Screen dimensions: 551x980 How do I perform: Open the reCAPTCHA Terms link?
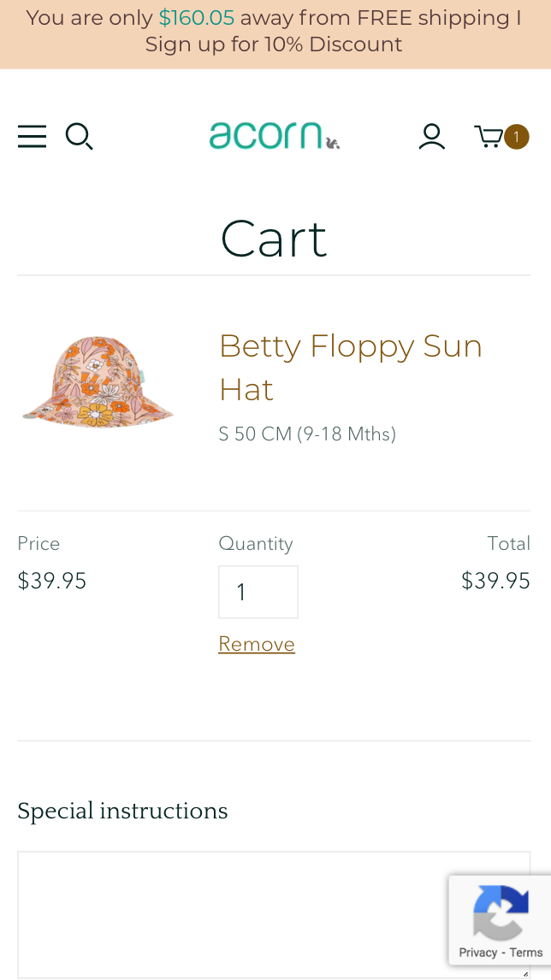[526, 953]
